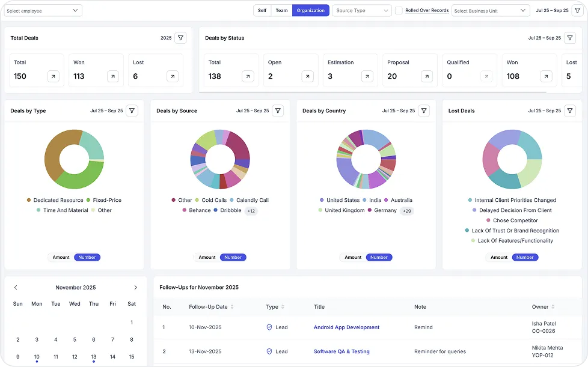Select date 13 on the November calendar

click(x=93, y=356)
